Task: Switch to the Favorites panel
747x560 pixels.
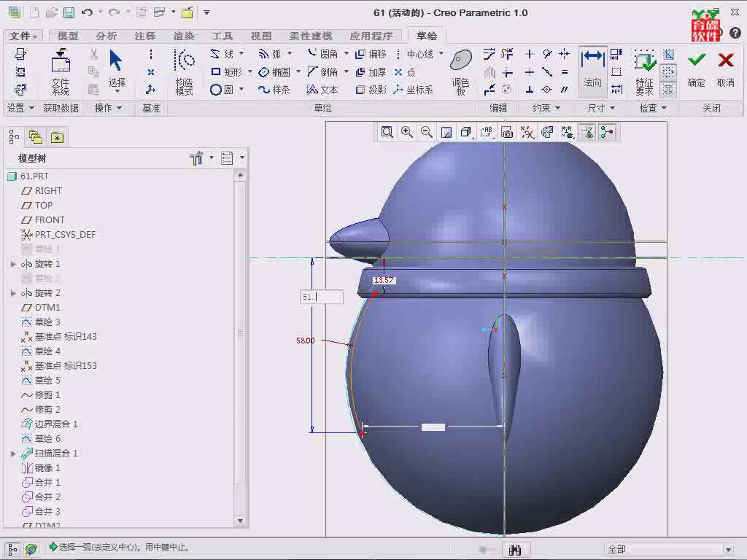Action: click(x=57, y=138)
